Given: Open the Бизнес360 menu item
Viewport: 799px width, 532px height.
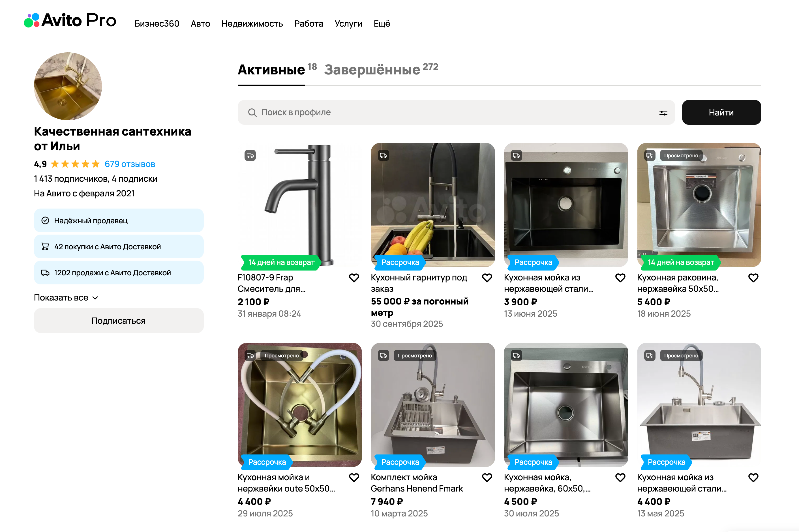Looking at the screenshot, I should click(157, 24).
